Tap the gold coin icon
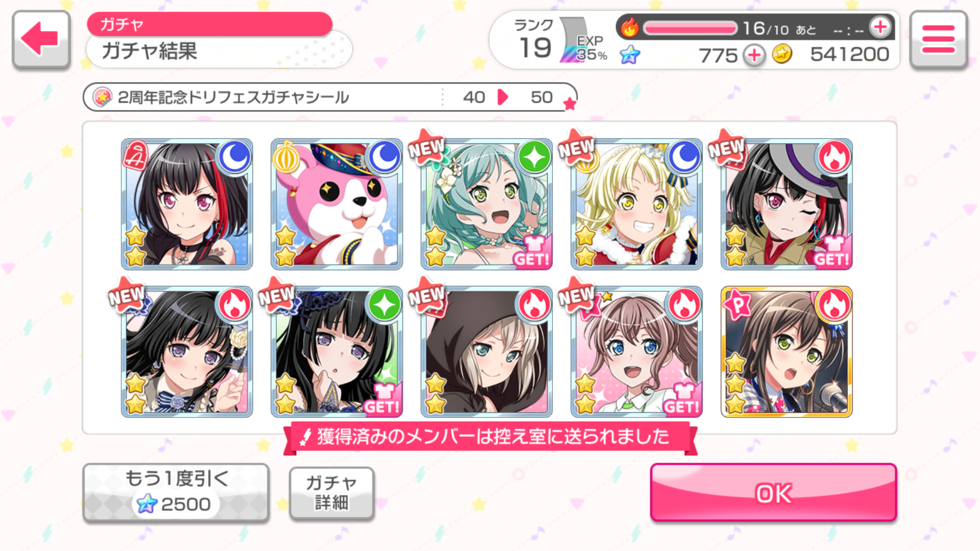This screenshot has height=551, width=980. [782, 55]
